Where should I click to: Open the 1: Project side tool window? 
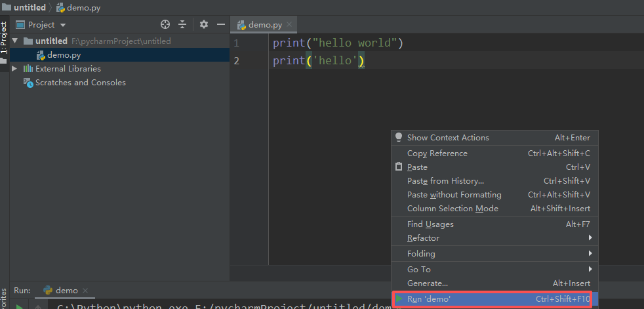pos(4,38)
